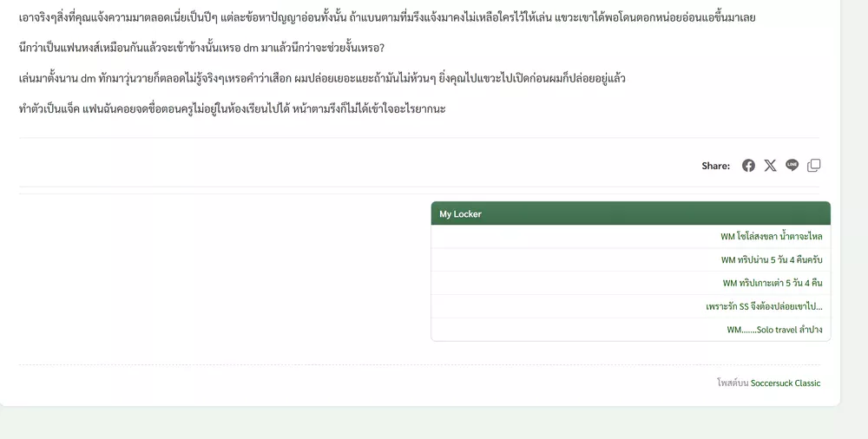868x439 pixels.
Task: Click the gray page background below the post card
Action: coord(434,423)
